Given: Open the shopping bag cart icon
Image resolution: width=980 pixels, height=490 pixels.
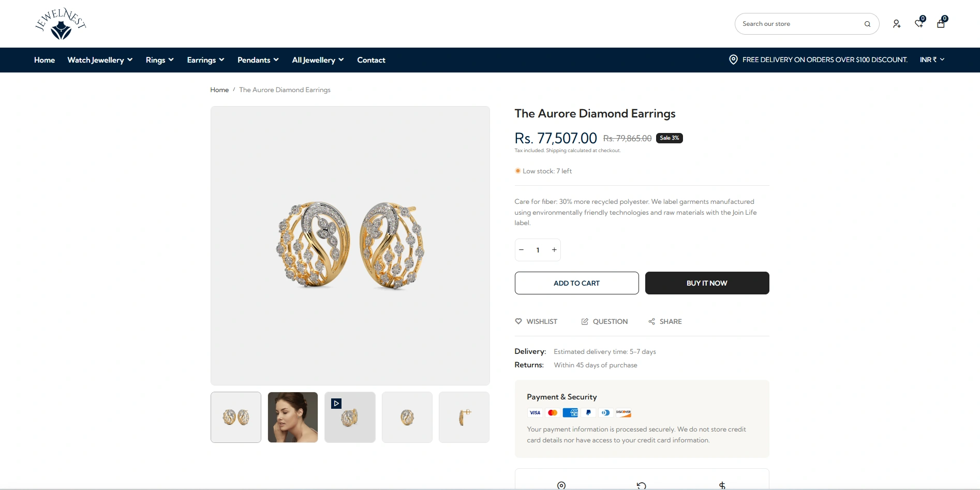Looking at the screenshot, I should [941, 23].
